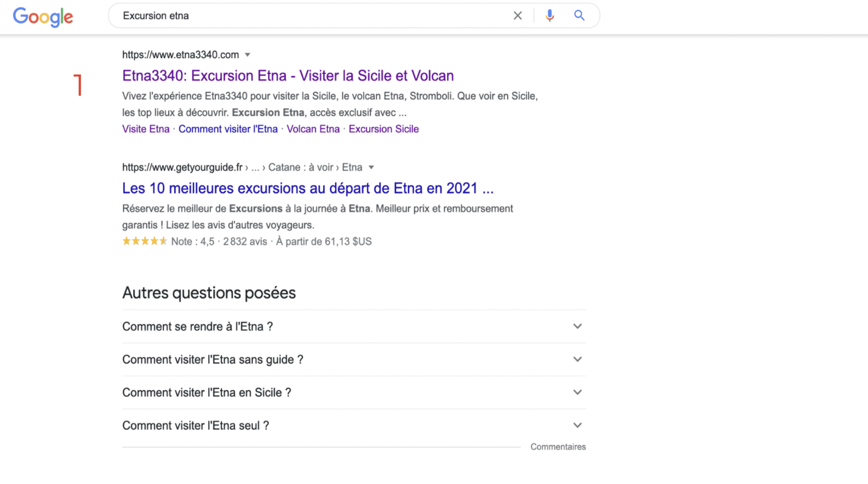Open the 'Visite Etna' sitelink

(x=146, y=129)
